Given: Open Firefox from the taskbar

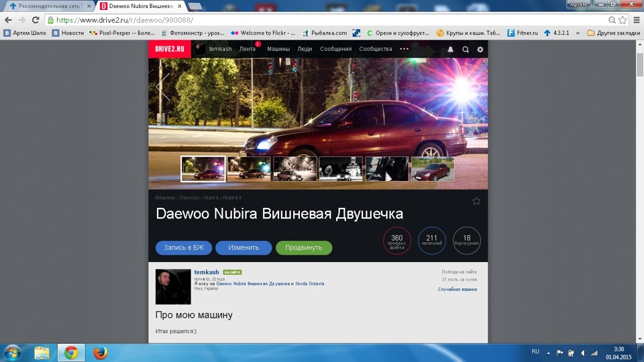Looking at the screenshot, I should [x=100, y=353].
